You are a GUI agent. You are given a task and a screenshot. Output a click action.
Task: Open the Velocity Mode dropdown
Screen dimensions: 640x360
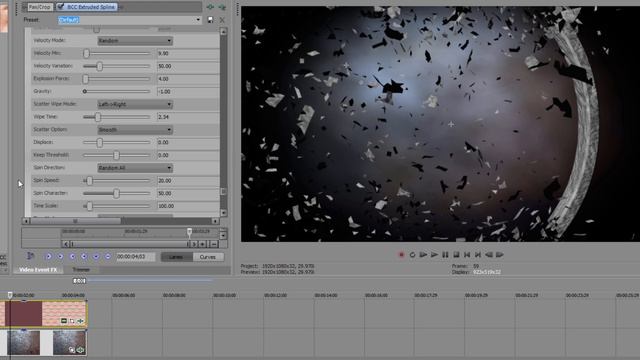click(135, 41)
